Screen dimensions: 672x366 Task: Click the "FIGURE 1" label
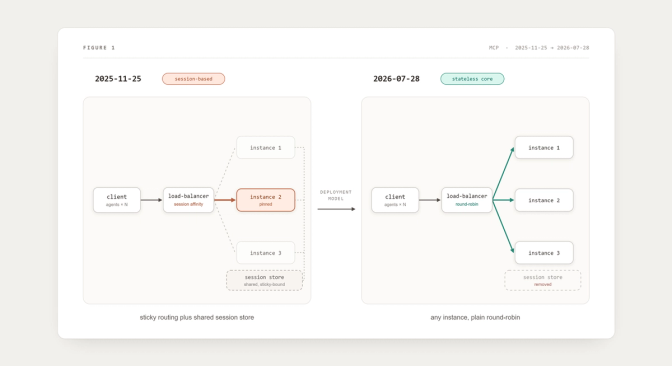[99, 48]
